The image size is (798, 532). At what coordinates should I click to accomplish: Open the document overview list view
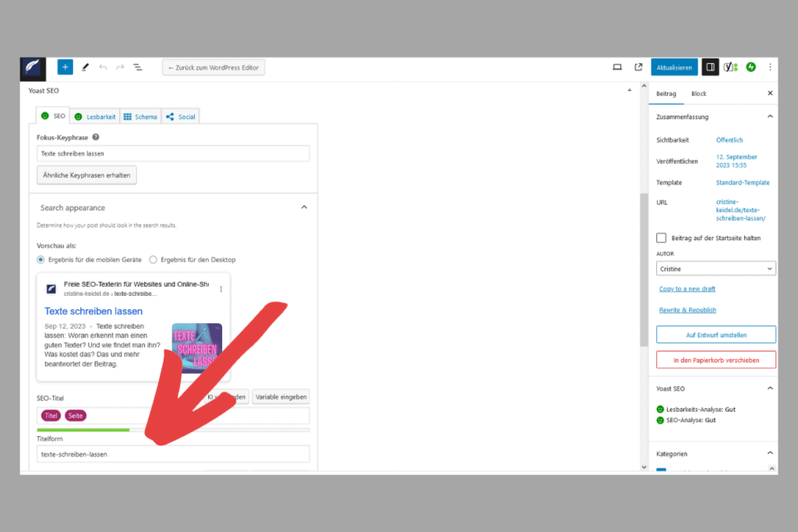(x=137, y=67)
